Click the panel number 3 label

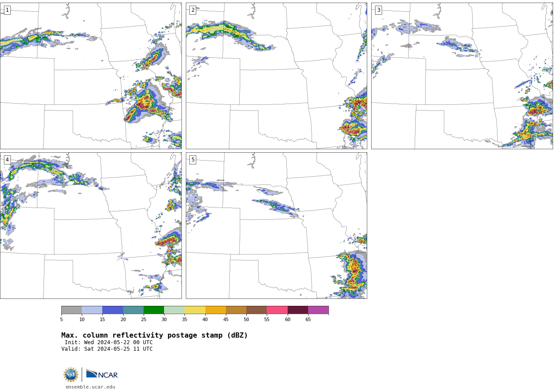click(379, 10)
